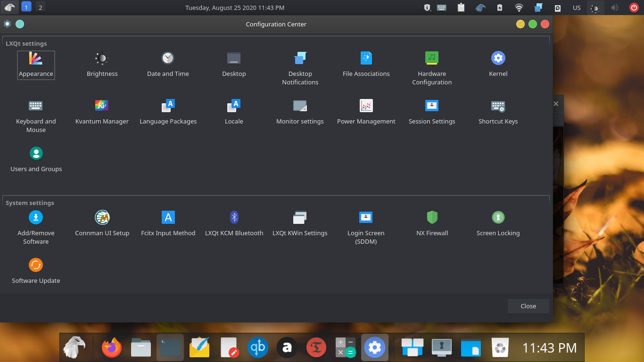The image size is (644, 362).
Task: Open Appearance settings
Action: (x=36, y=65)
